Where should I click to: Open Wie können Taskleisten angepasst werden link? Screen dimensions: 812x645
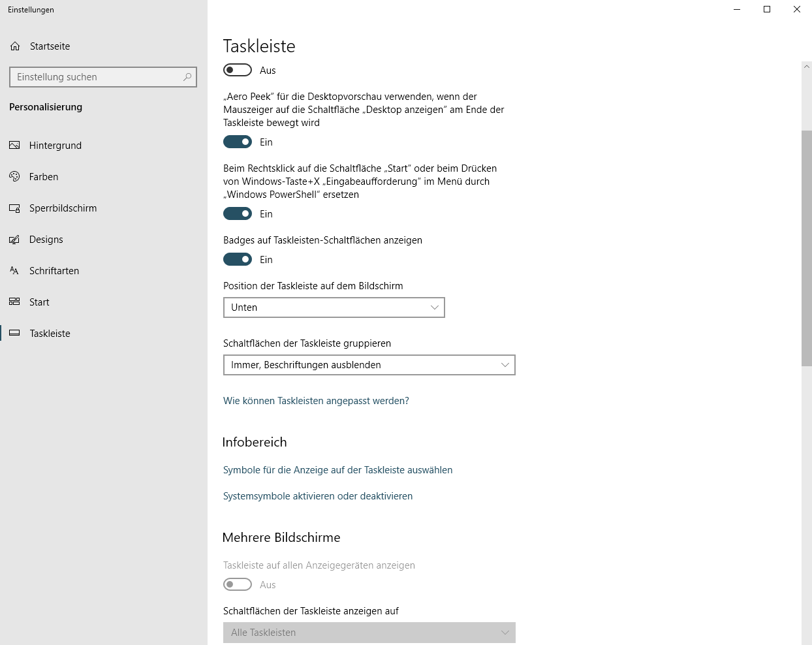[316, 401]
